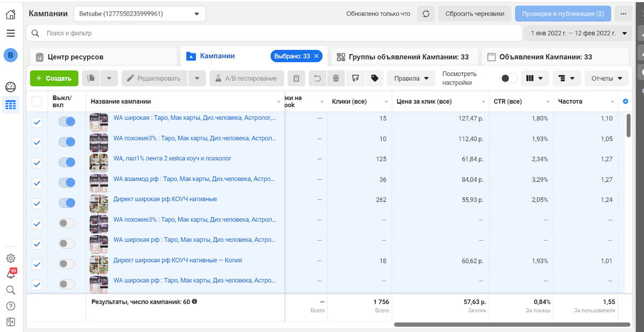Click 'Проверка и публикация (2)' button
The image size is (644, 332).
pos(563,13)
